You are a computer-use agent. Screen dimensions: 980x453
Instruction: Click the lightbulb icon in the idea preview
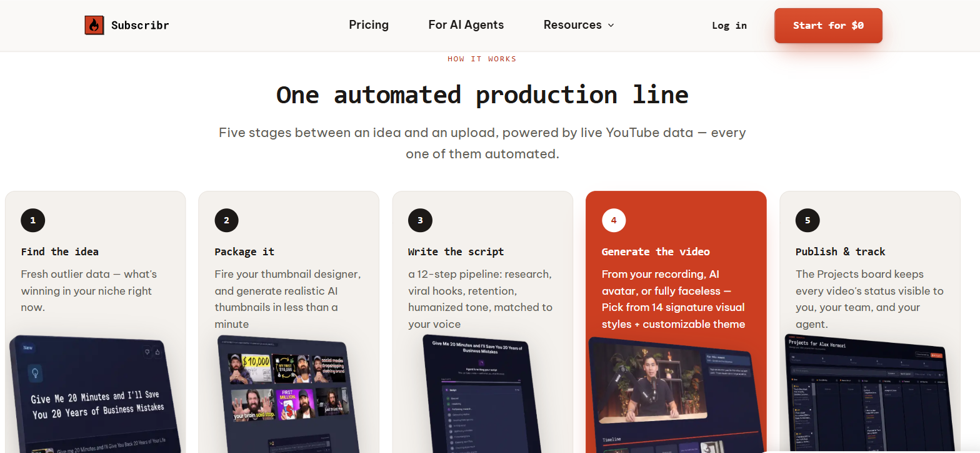click(35, 374)
